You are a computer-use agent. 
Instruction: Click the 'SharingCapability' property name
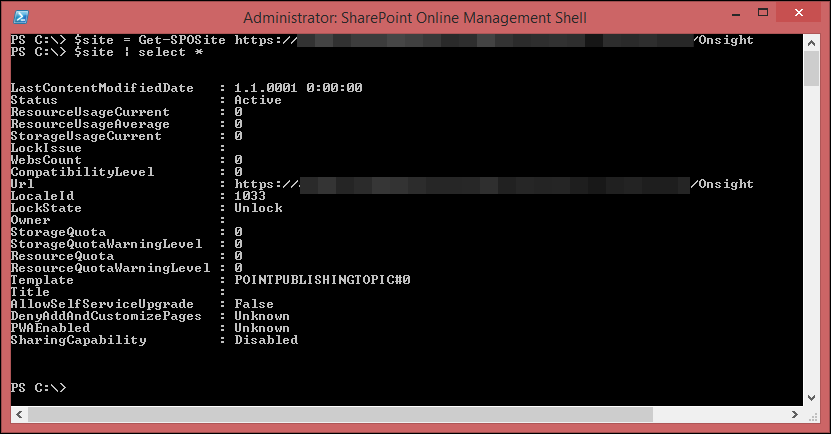point(78,340)
